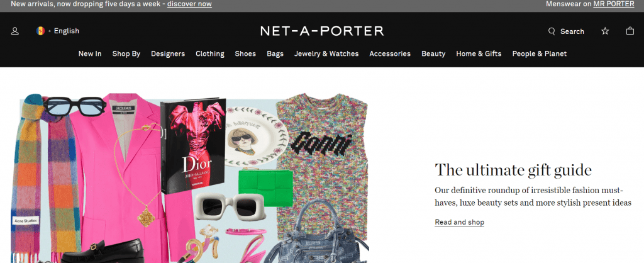Screen dimensions: 644x263
Task: Open the New In menu
Action: coord(90,54)
